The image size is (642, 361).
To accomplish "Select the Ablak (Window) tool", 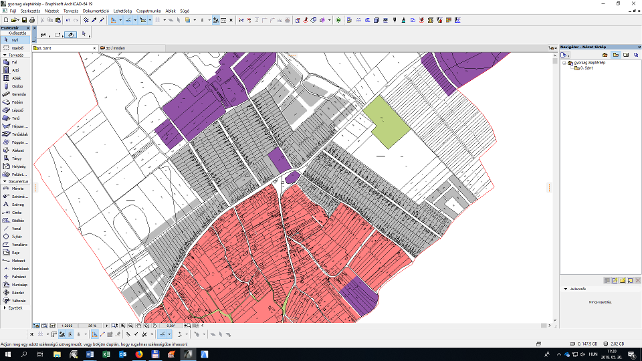I will [15, 78].
